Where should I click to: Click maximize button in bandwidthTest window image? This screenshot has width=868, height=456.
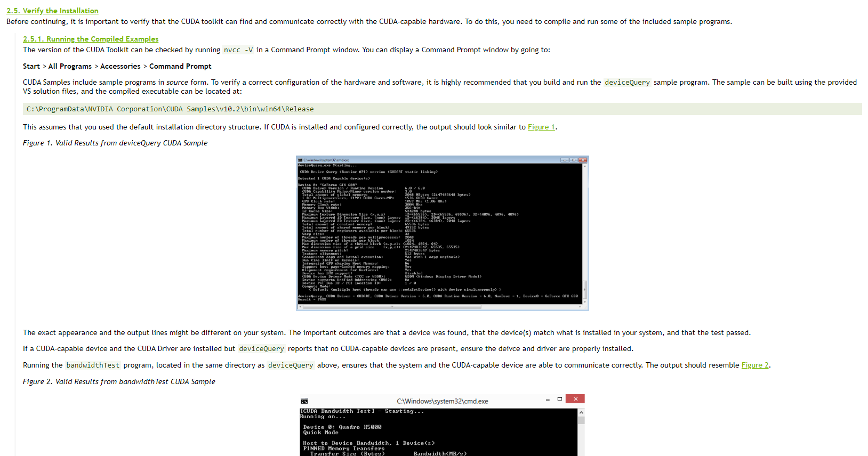(x=560, y=398)
